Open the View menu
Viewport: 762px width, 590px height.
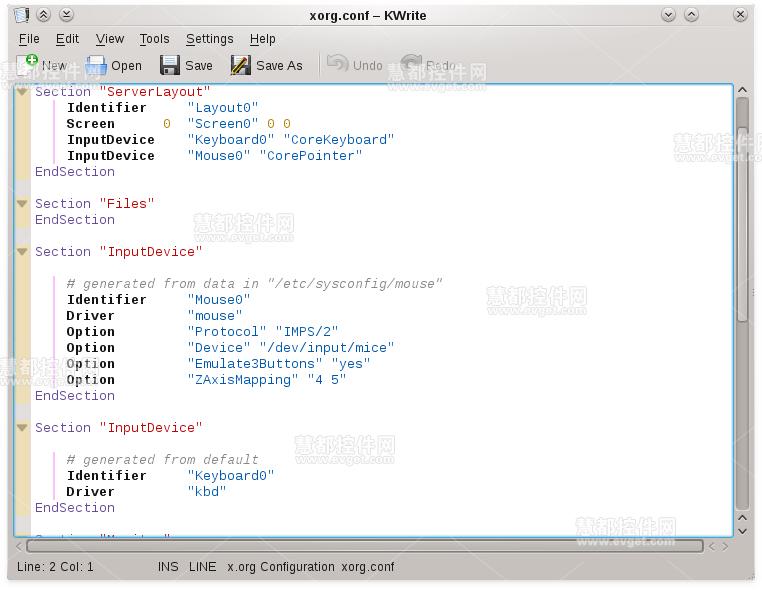pos(110,39)
